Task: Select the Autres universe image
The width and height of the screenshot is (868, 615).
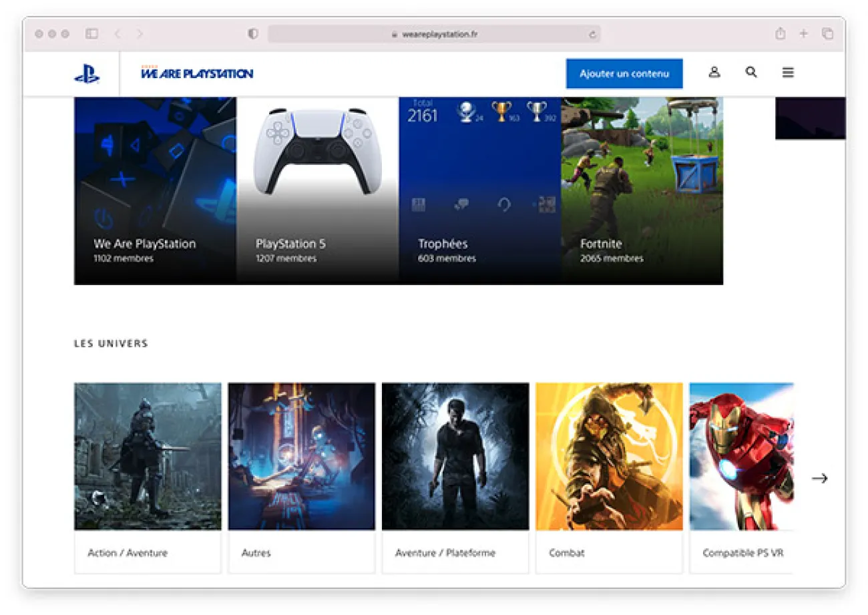Action: click(302, 457)
